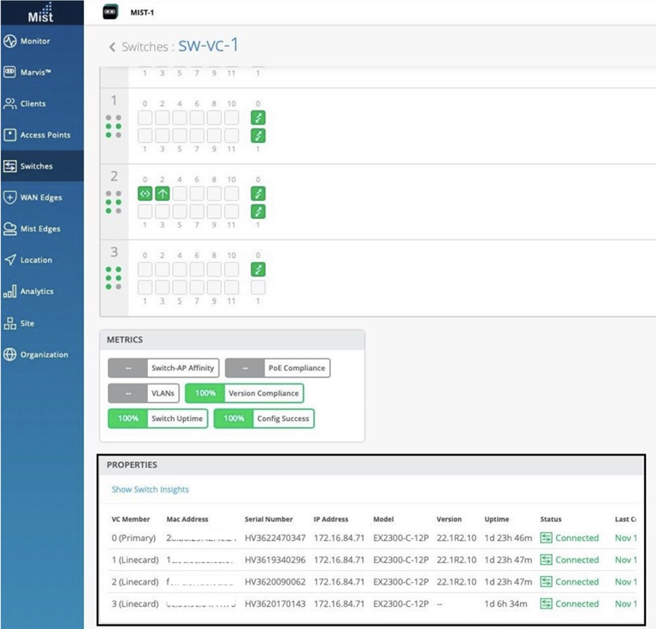Select member 2 uplink port 0

pyautogui.click(x=258, y=194)
